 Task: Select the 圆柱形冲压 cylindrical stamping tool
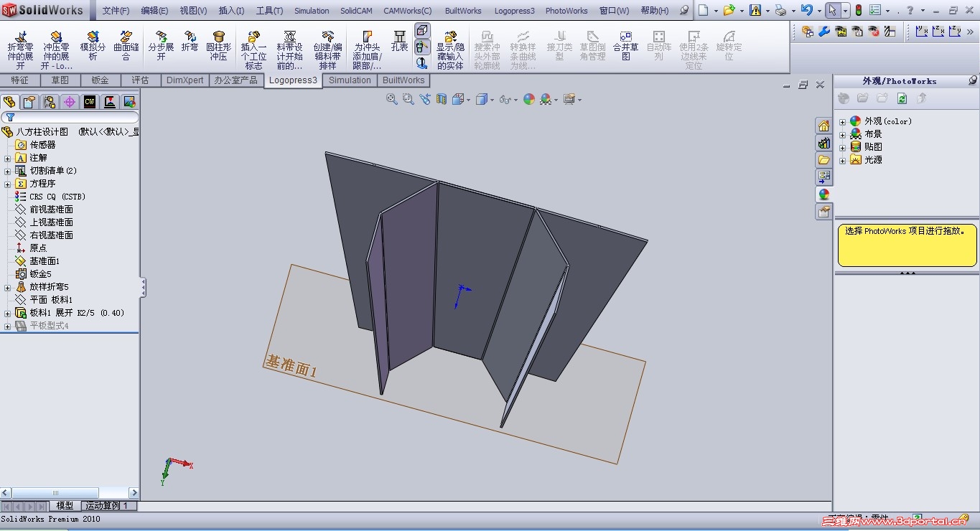click(x=219, y=46)
